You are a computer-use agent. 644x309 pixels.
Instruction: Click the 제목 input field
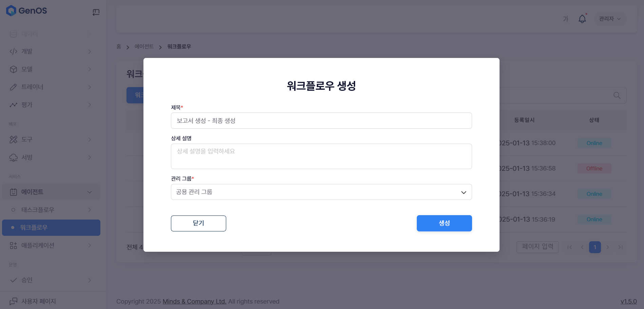321,121
